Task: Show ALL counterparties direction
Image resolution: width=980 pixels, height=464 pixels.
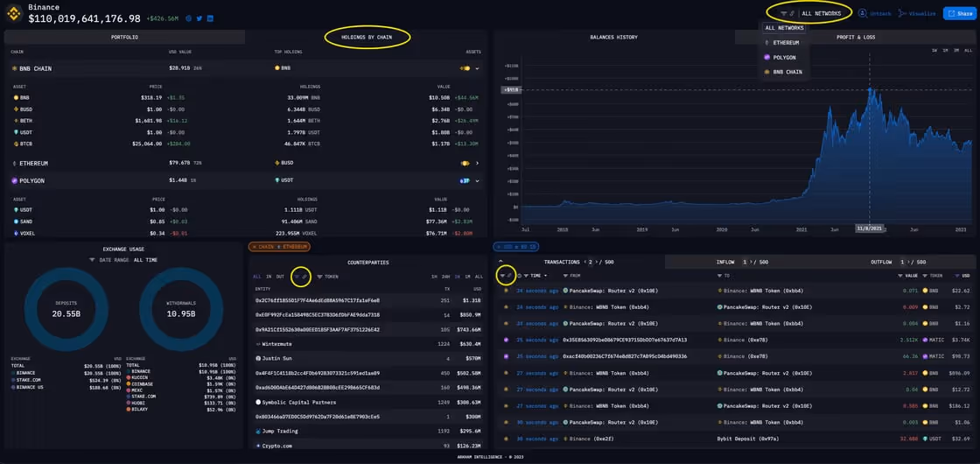Action: pos(257,276)
